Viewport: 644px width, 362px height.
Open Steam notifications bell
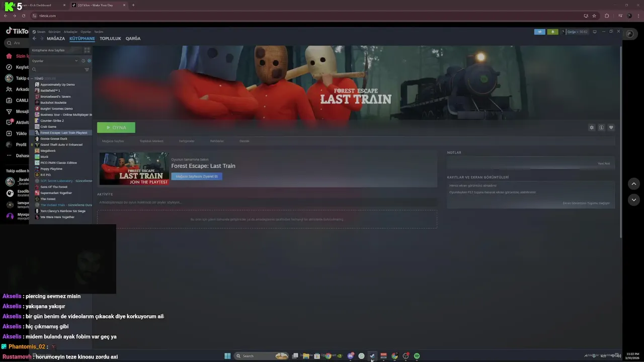[552, 32]
